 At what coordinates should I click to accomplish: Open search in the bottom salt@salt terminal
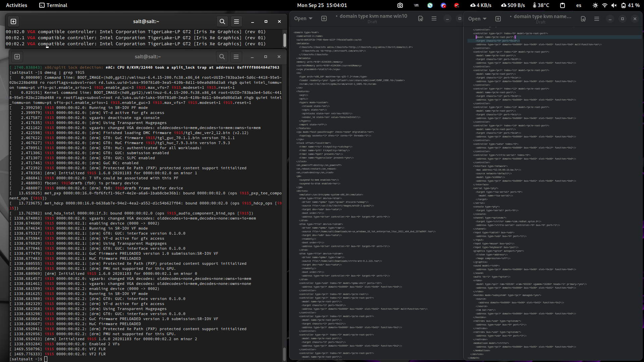[x=222, y=57]
